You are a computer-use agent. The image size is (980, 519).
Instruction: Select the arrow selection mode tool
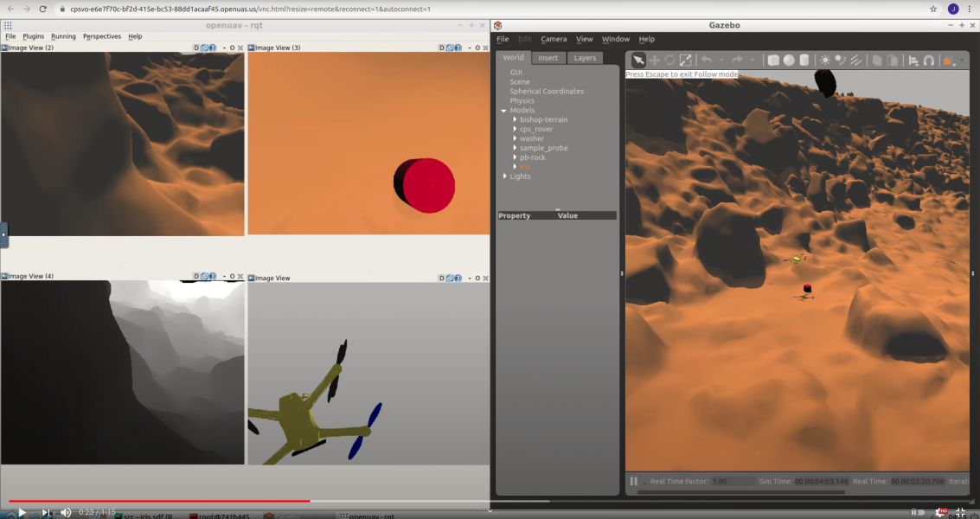[x=638, y=61]
